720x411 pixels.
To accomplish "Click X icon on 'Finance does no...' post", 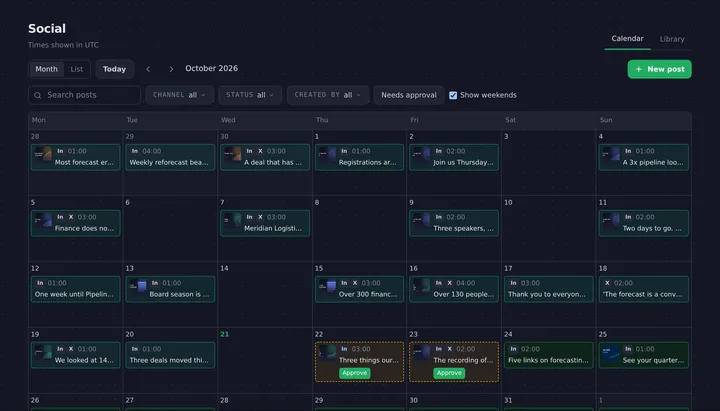I will coord(71,217).
